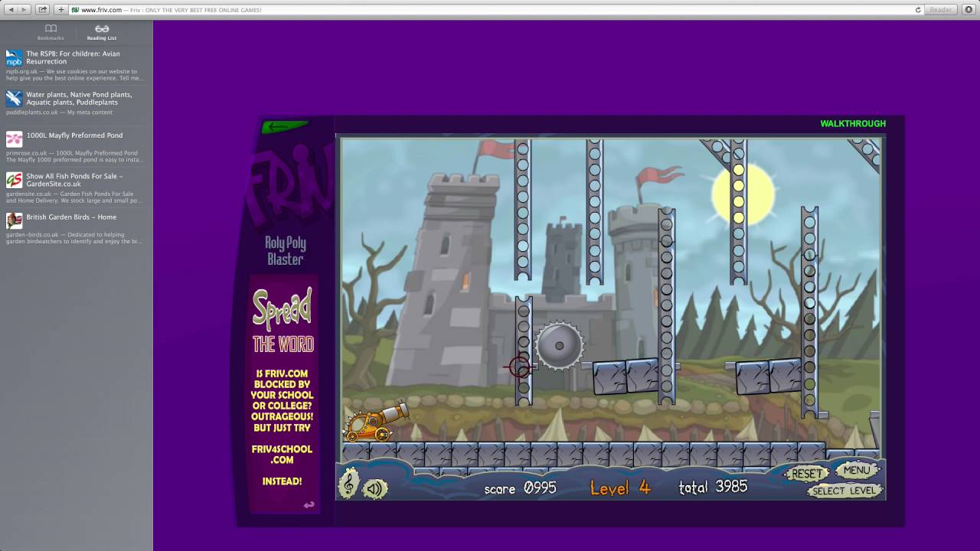The height and width of the screenshot is (551, 980).
Task: Open Reader view in the toolbar
Action: [x=940, y=10]
